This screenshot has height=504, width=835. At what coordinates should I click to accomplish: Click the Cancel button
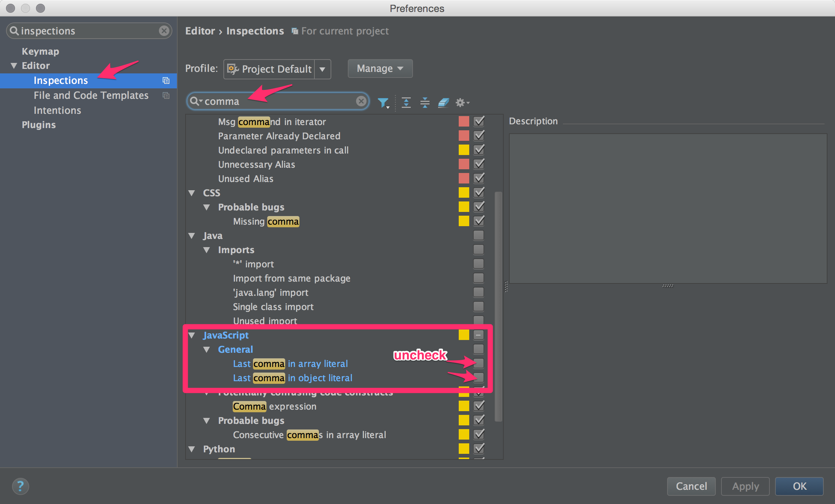(x=691, y=486)
